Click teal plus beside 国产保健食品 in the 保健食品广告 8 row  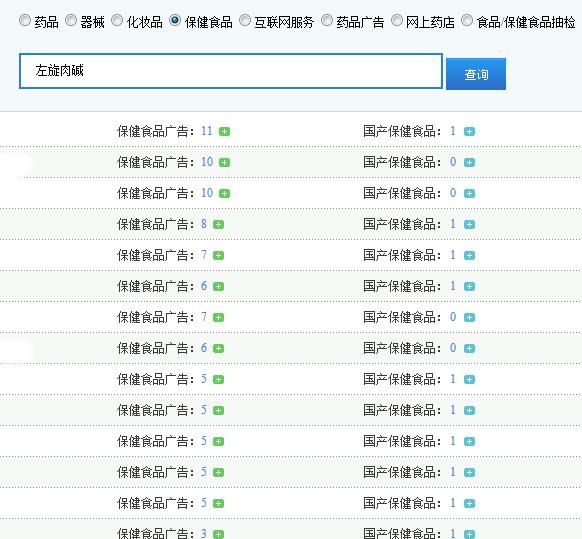click(469, 225)
